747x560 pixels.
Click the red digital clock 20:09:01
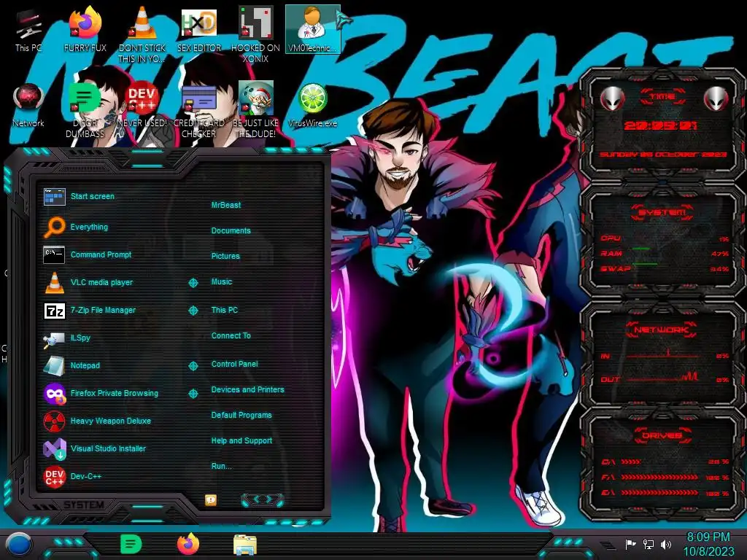click(660, 125)
